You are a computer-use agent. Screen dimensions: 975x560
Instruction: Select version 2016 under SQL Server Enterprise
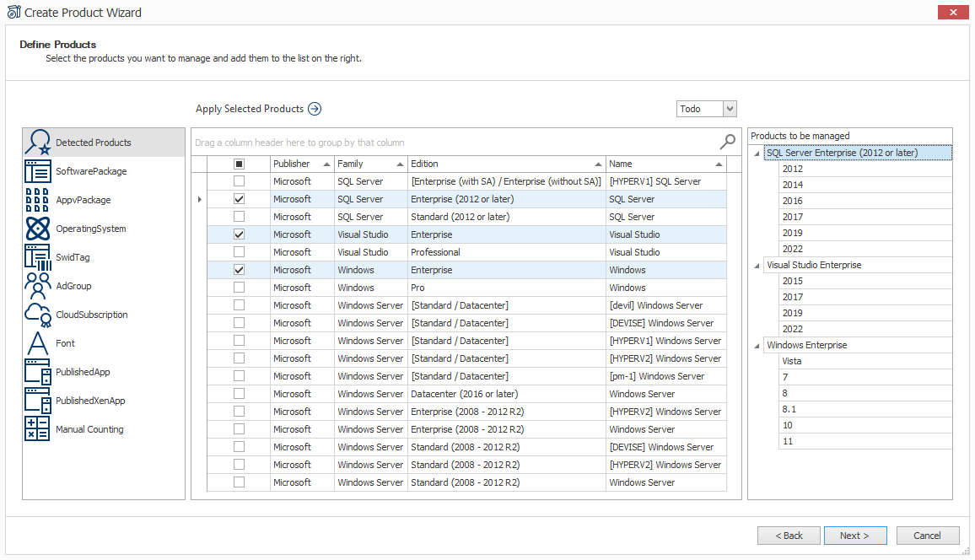pyautogui.click(x=865, y=201)
